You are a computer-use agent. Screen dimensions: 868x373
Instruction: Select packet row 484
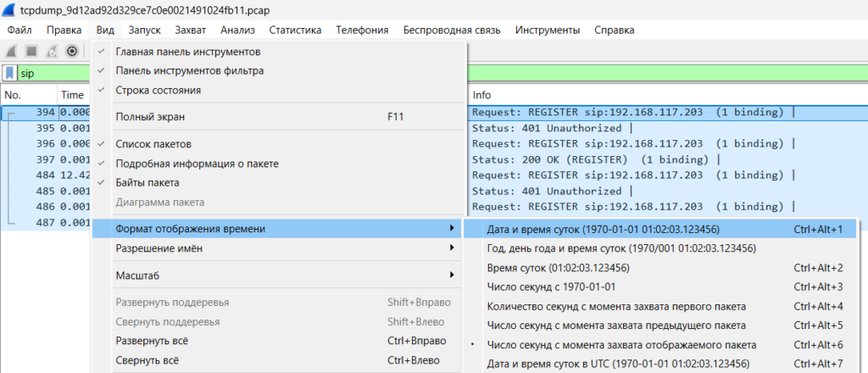click(x=434, y=175)
